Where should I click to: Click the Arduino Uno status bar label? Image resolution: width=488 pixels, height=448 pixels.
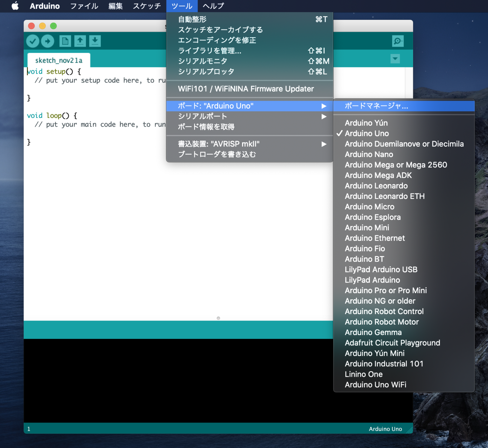click(x=385, y=429)
